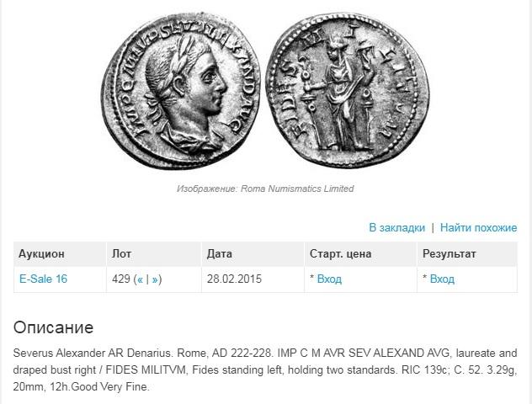
Task: Click the coin reverse Fides image
Action: click(x=347, y=90)
